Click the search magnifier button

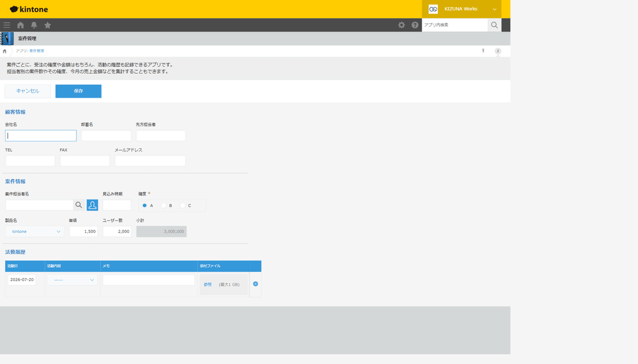pyautogui.click(x=494, y=26)
